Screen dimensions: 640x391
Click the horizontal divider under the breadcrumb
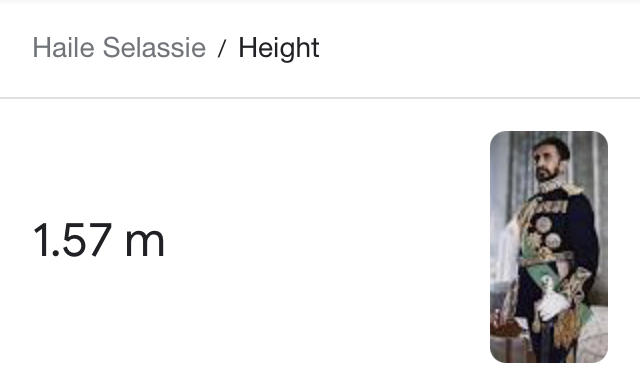(320, 98)
